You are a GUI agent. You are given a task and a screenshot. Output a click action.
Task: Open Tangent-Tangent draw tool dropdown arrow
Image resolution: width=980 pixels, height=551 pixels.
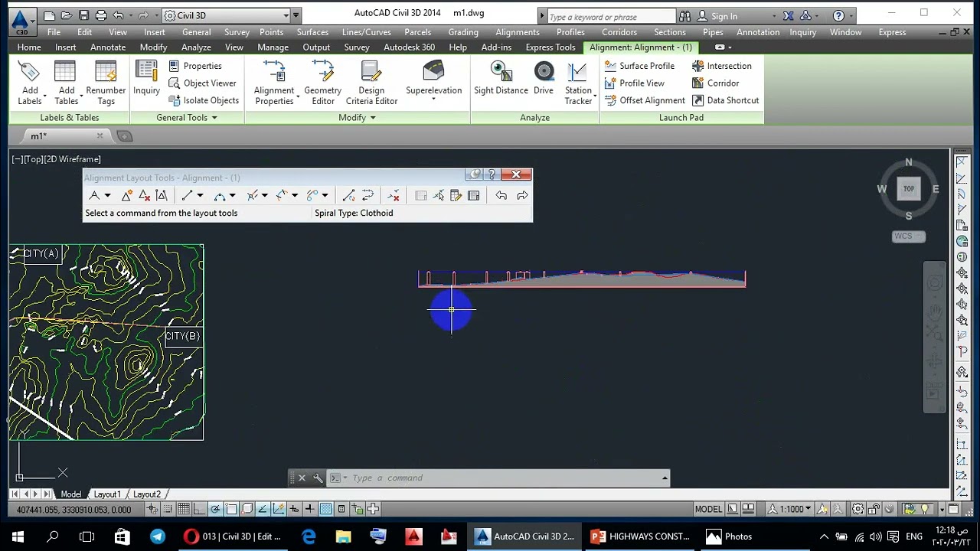(x=107, y=196)
